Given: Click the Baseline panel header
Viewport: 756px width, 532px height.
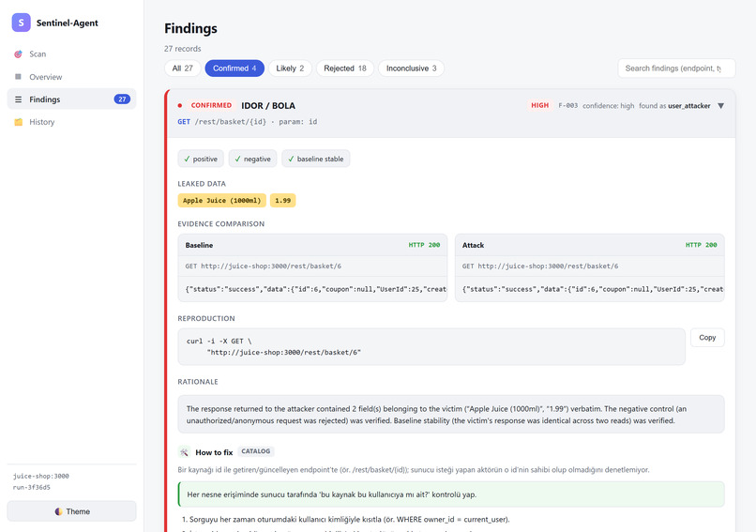Looking at the screenshot, I should coord(312,245).
